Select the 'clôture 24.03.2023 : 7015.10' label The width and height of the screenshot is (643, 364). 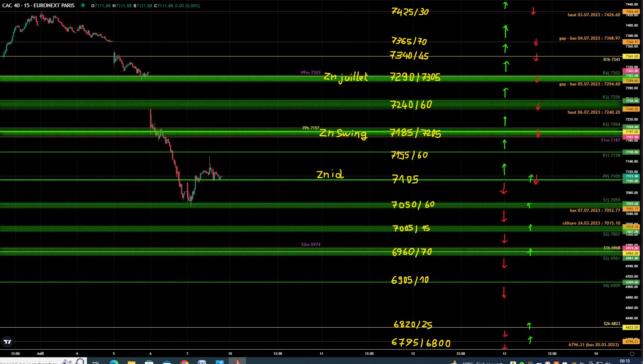(x=591, y=223)
